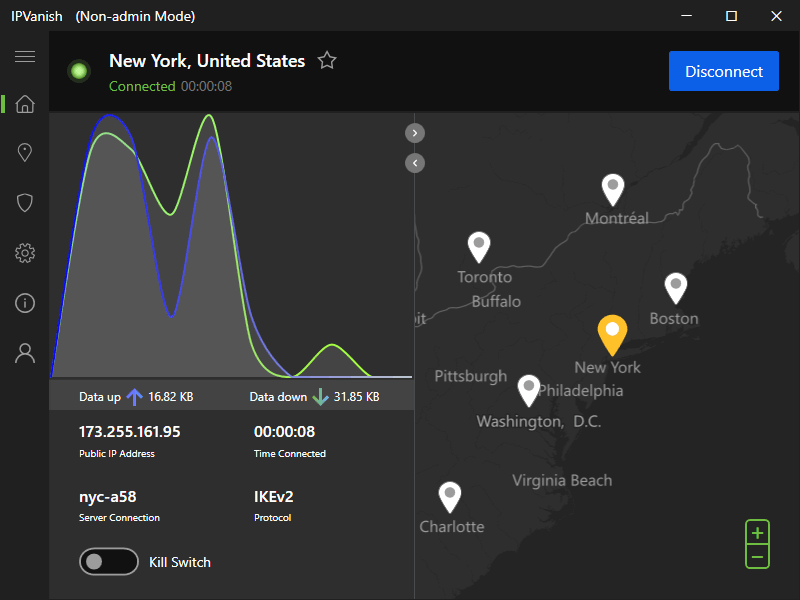
Task: Select the Montréal map pin
Action: point(613,188)
